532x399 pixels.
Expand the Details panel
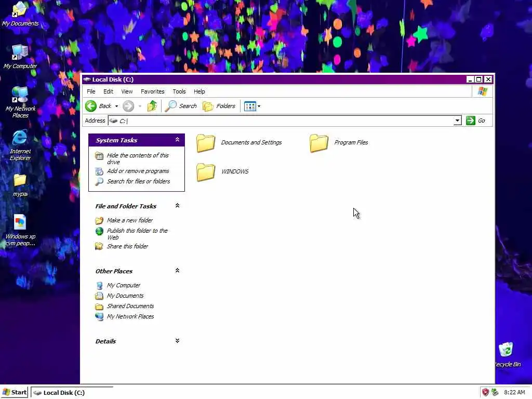tap(177, 341)
